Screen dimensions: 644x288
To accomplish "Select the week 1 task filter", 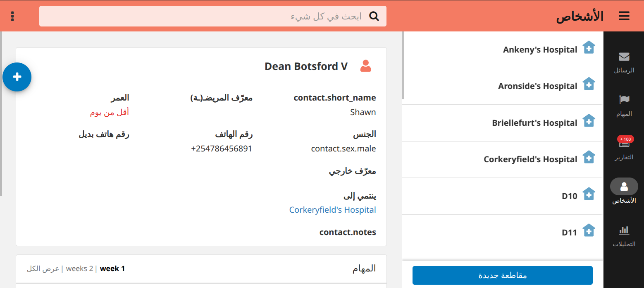I will click(x=112, y=269).
